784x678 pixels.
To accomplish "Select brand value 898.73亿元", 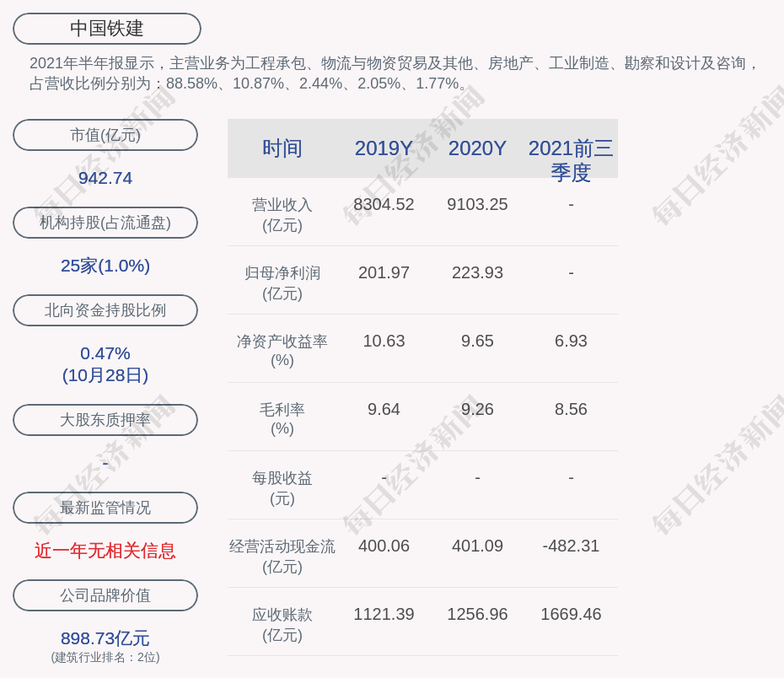I will (105, 638).
